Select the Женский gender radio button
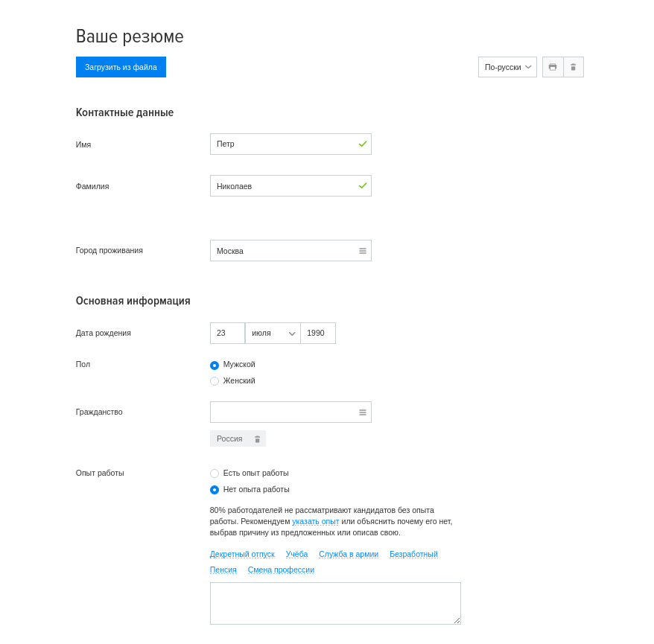This screenshot has height=644, width=654. pos(215,381)
